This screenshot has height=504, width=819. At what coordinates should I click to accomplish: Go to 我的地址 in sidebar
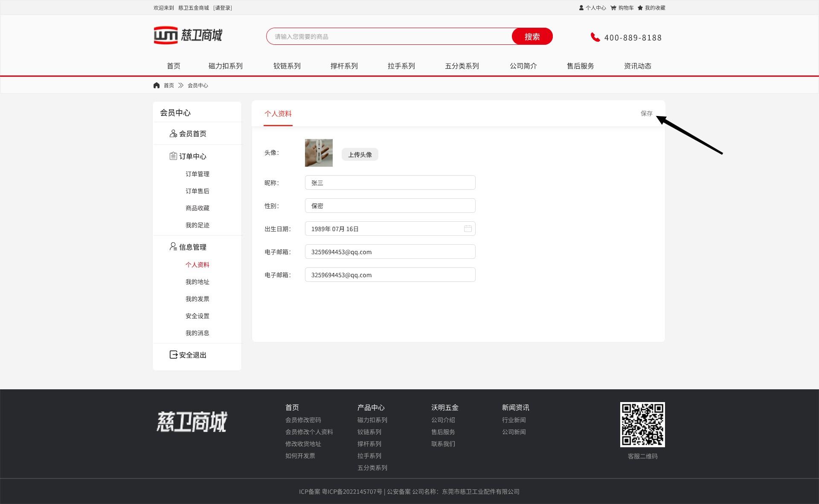197,282
